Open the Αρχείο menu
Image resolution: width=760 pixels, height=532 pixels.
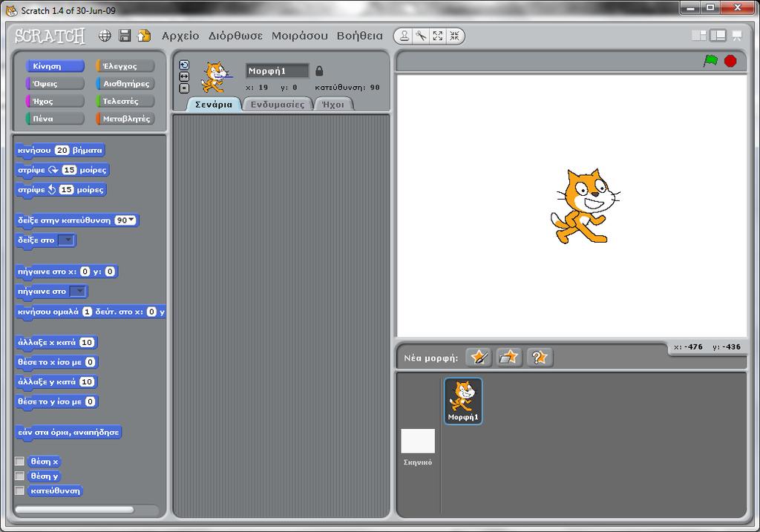point(180,36)
